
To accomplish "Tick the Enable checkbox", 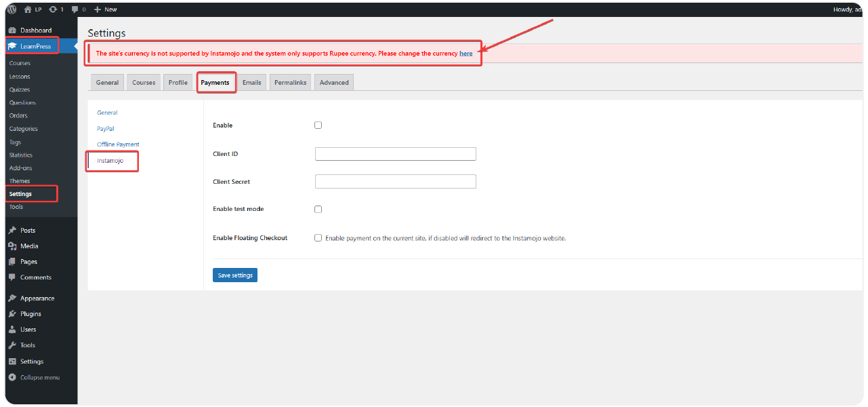I will 318,125.
